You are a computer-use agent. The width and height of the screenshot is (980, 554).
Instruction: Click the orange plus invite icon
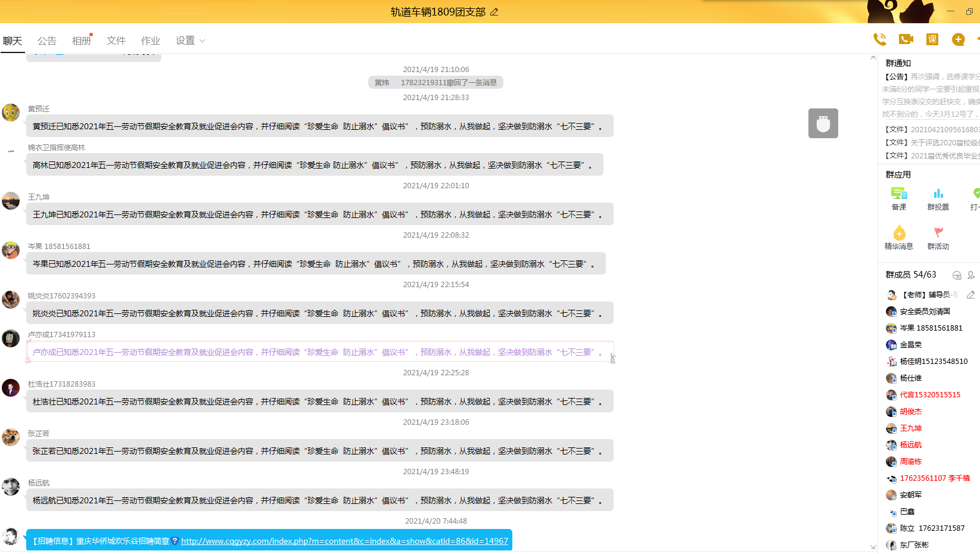pyautogui.click(x=958, y=39)
